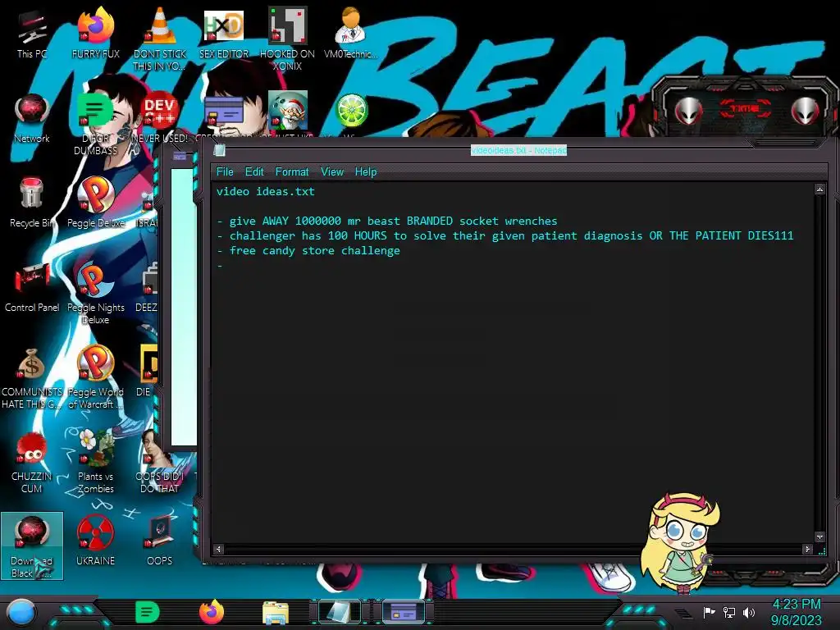Open the volume speaker tray icon

click(748, 612)
